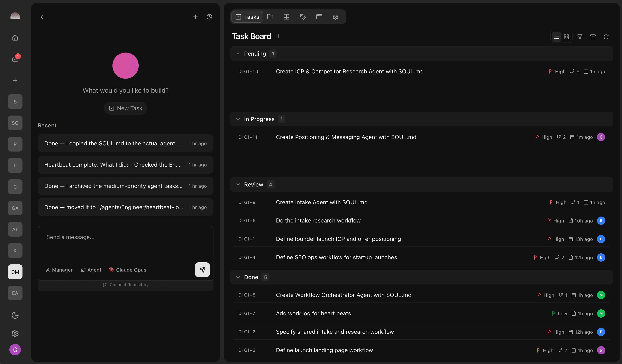The width and height of the screenshot is (622, 364).
Task: Switch Task Board to grid view layout
Action: point(566,37)
